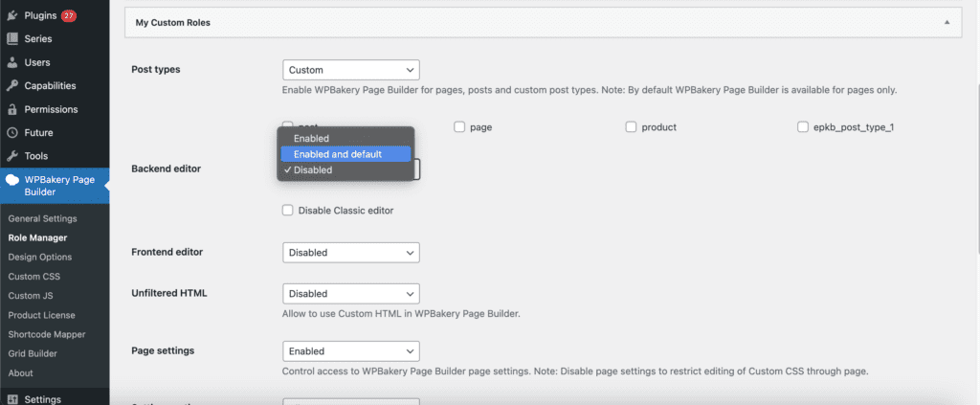Image resolution: width=980 pixels, height=405 pixels.
Task: Check the epkb_post_type_1 checkbox
Action: tap(803, 126)
